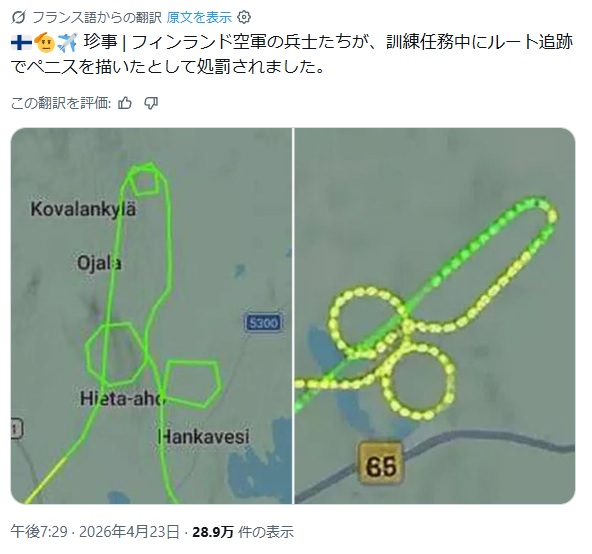
Task: Show original text via 原文を表示
Action: (x=199, y=17)
